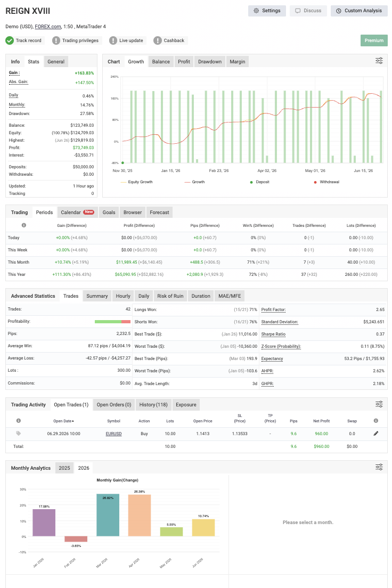The width and height of the screenshot is (392, 588).
Task: Open the MAE/MFE tab
Action: tap(230, 296)
